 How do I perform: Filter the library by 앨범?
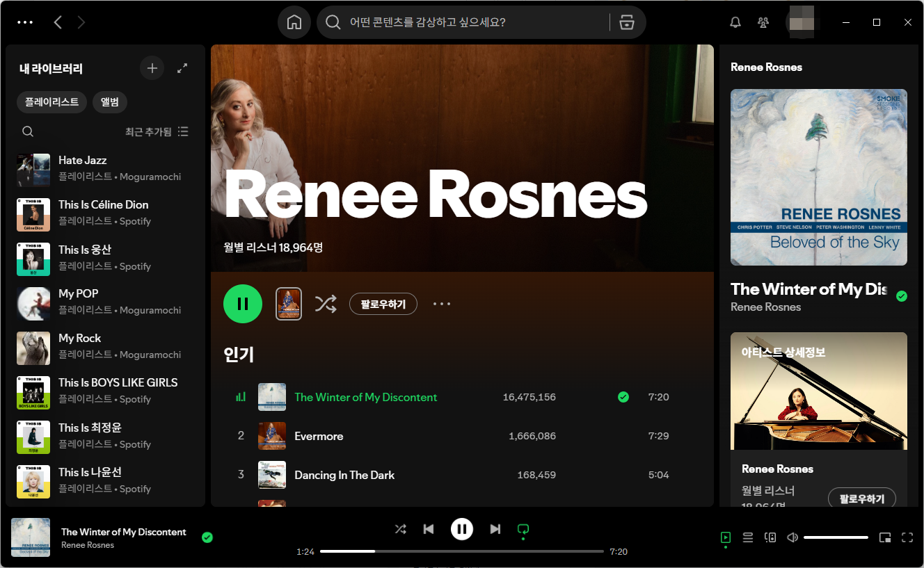click(110, 102)
